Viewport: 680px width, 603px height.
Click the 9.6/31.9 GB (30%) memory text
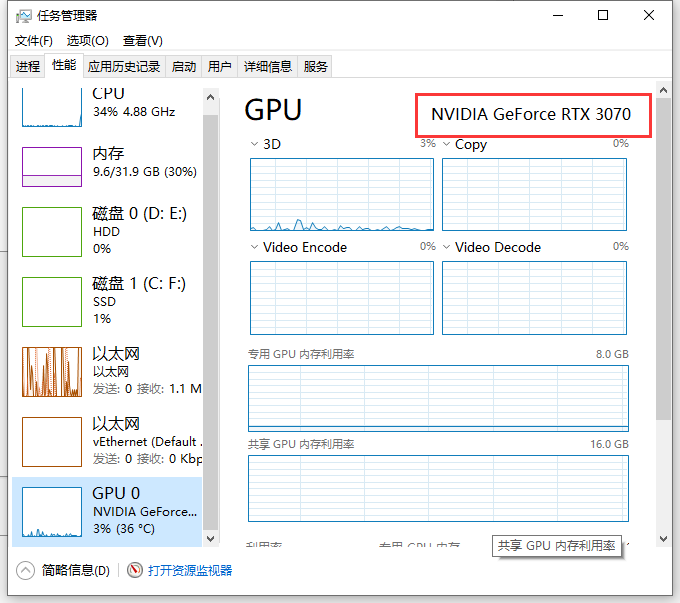pos(145,172)
